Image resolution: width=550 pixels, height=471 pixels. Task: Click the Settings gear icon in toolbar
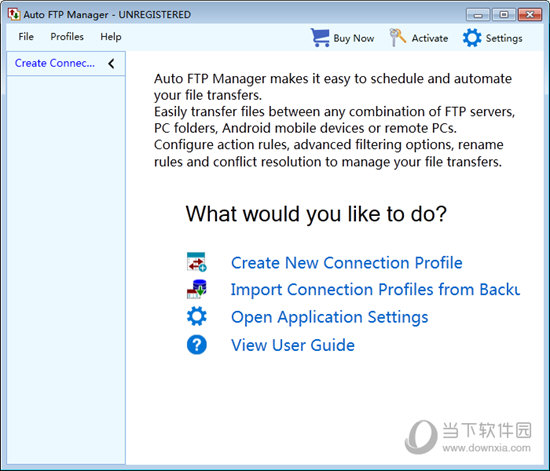pos(472,38)
